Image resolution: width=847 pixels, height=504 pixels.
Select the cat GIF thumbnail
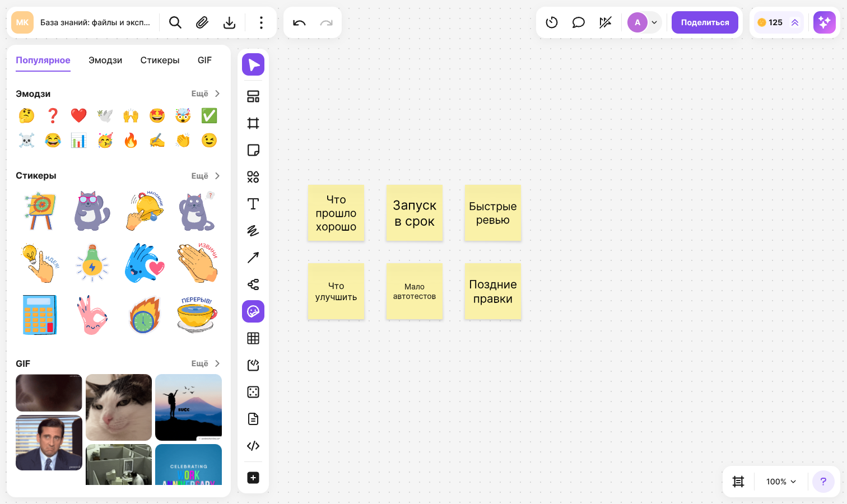pos(119,407)
